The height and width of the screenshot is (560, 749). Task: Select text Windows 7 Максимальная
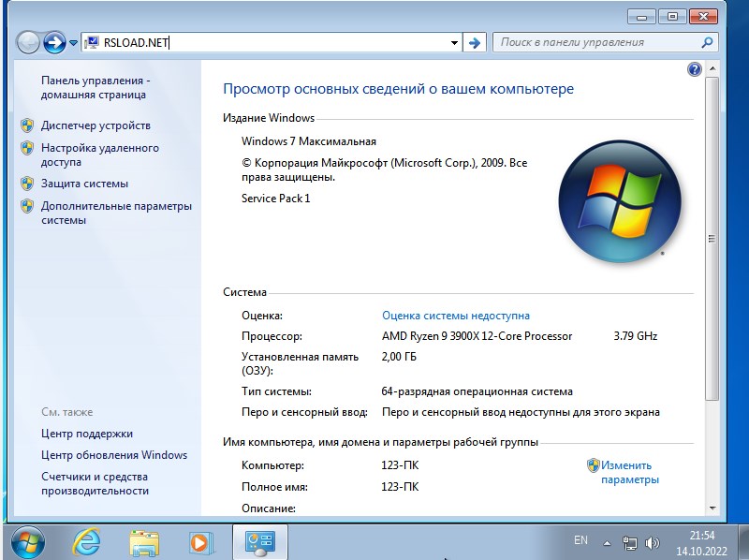(x=309, y=141)
